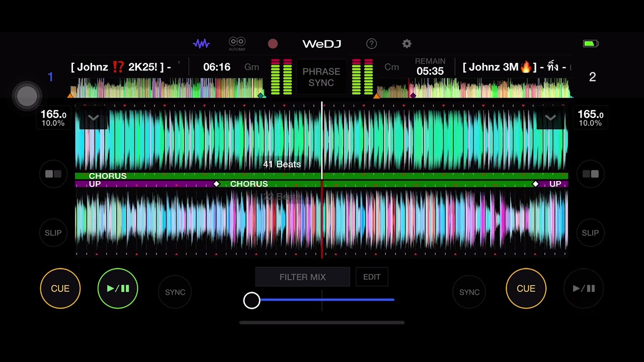
Task: Open deck 1 performance pads icon
Action: (53, 174)
